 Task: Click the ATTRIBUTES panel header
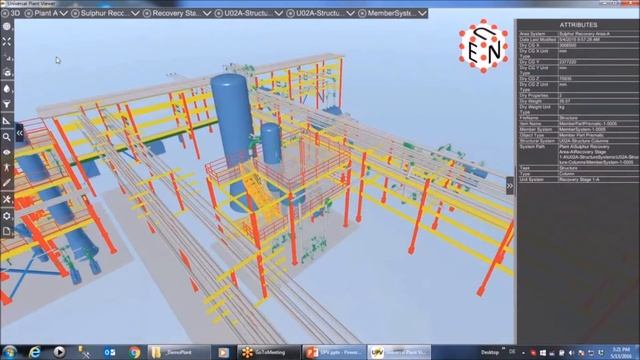[578, 25]
